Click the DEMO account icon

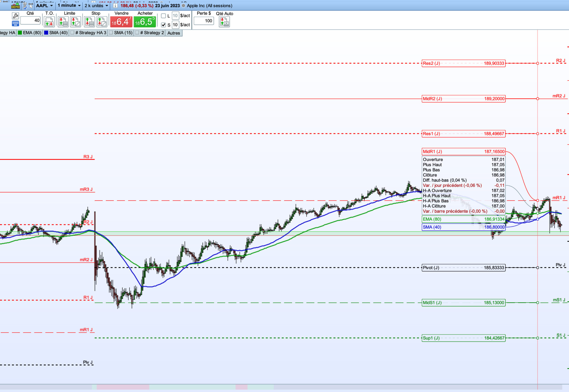click(x=15, y=6)
